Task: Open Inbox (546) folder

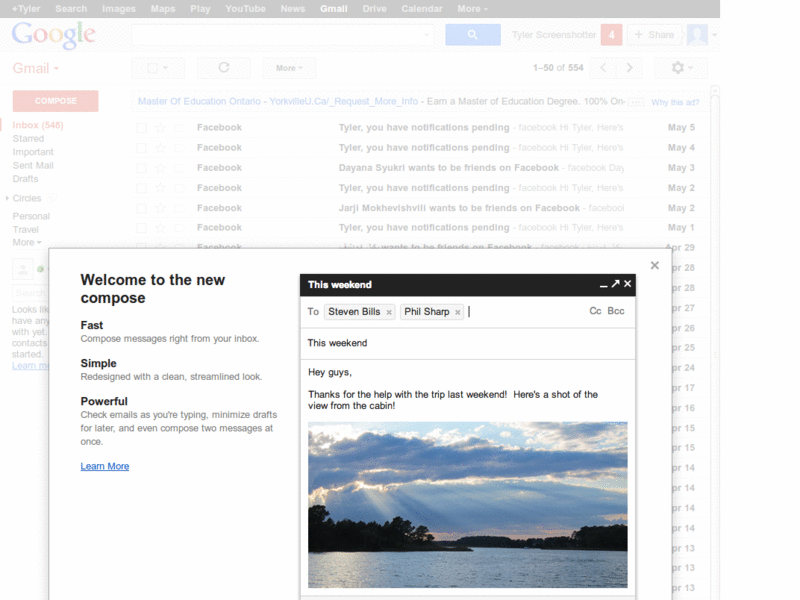Action: point(38,125)
